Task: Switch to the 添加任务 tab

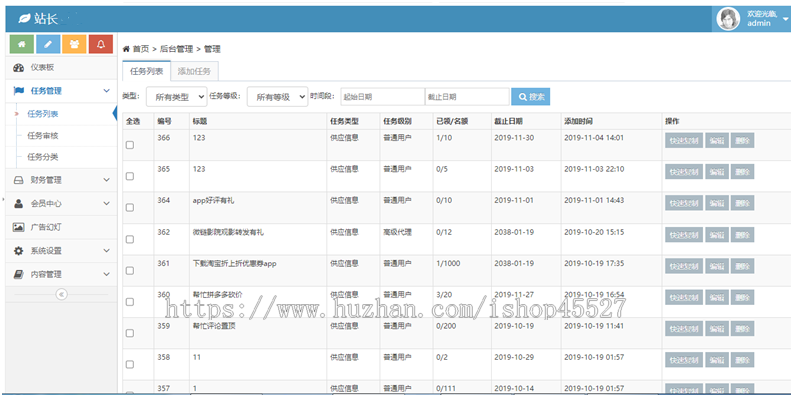Action: [x=194, y=71]
